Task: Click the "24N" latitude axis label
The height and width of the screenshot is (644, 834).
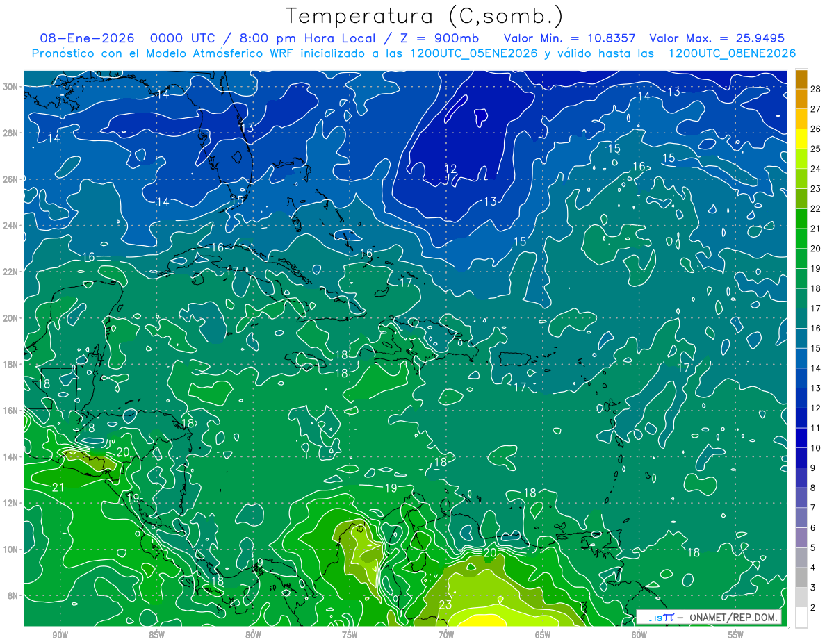Action: 11,225
